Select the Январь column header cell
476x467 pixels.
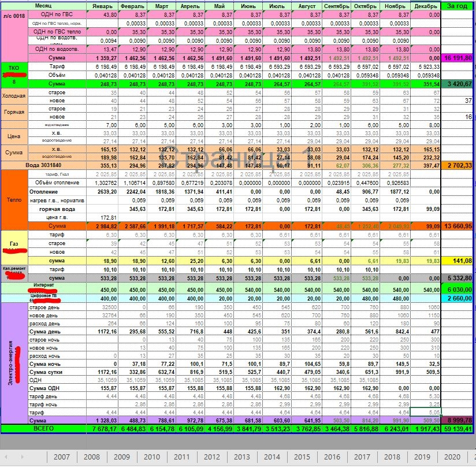102,6
